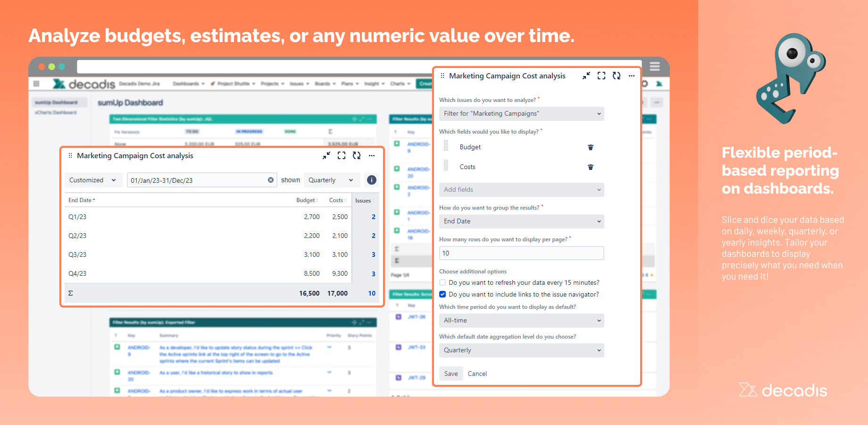The width and height of the screenshot is (868, 425).
Task: Select xCharts Dashboard in the sidebar
Action: click(x=56, y=112)
